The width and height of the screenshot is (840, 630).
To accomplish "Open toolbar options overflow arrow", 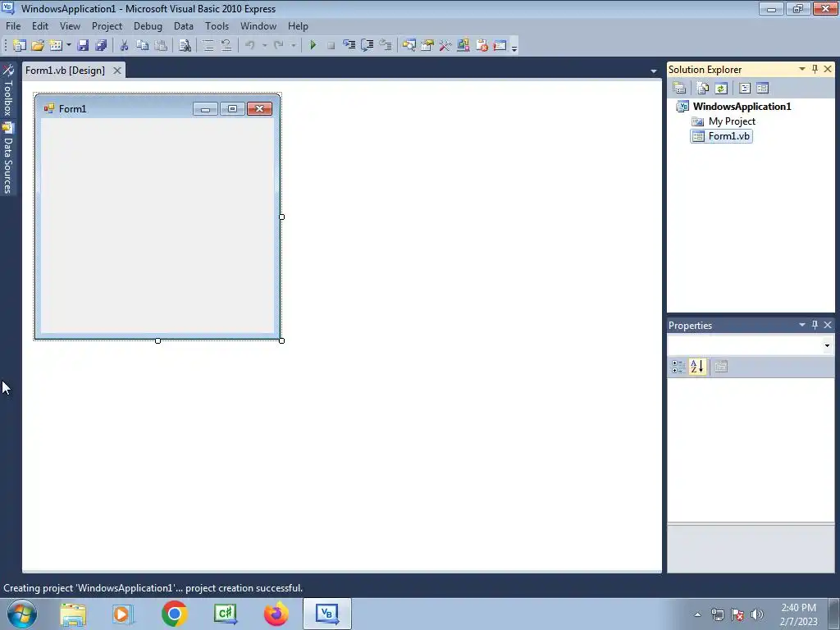I will 514,47.
